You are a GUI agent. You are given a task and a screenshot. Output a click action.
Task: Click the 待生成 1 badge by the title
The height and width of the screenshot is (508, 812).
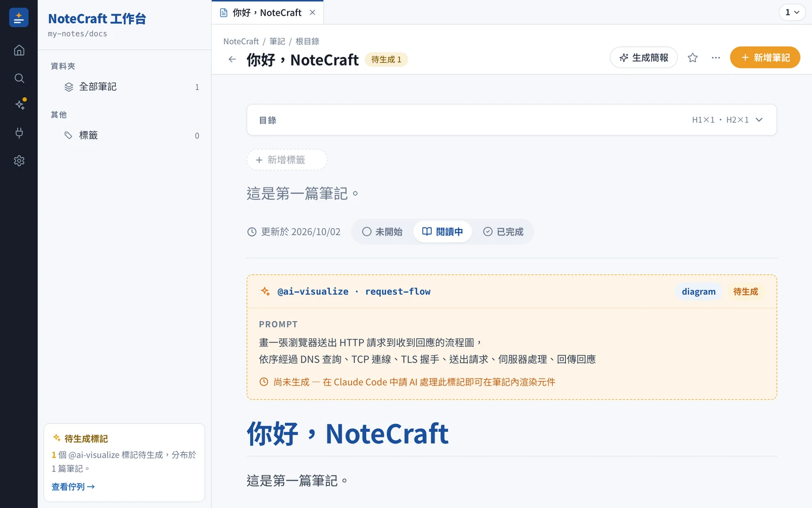386,59
